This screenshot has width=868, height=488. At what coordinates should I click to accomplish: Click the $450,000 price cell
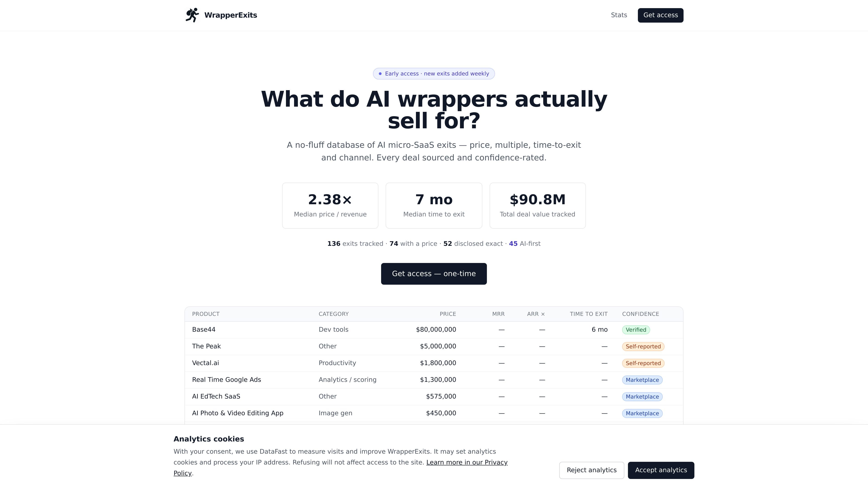coord(441,413)
